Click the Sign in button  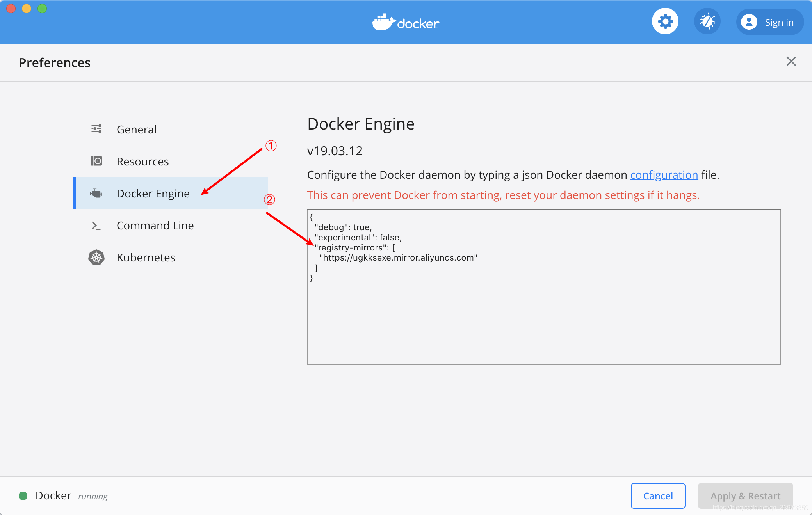[x=770, y=22]
